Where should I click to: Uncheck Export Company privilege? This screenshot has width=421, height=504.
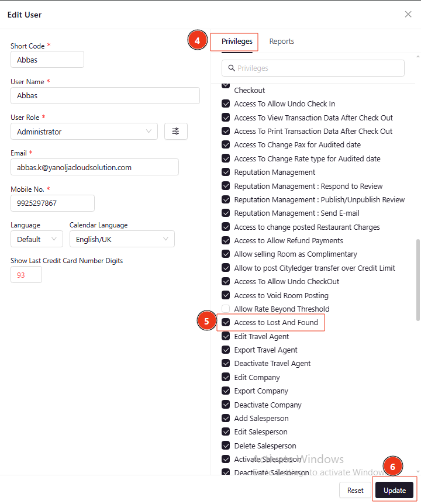click(x=226, y=391)
